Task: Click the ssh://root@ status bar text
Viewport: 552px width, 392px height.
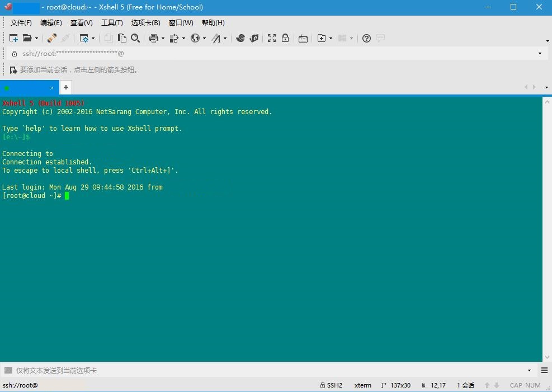Action: 20,385
